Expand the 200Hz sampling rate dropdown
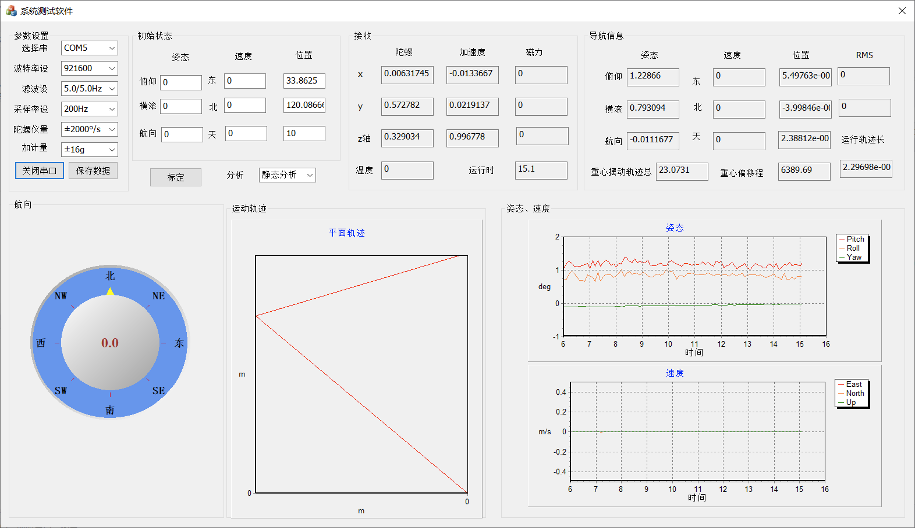Viewport: 915px width, 530px height. (x=89, y=109)
